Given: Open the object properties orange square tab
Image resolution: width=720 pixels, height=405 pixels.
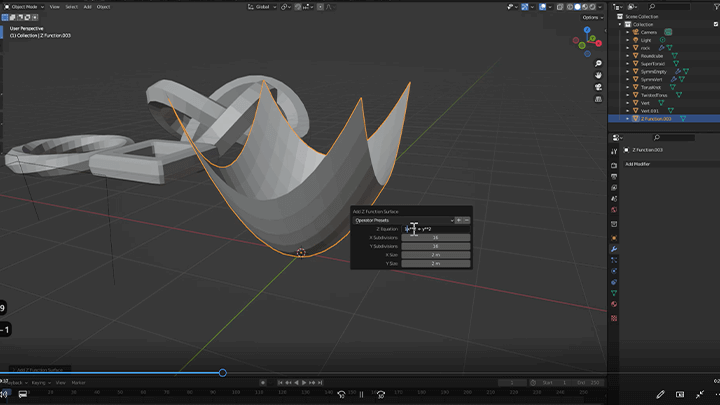Looking at the screenshot, I should tap(614, 238).
